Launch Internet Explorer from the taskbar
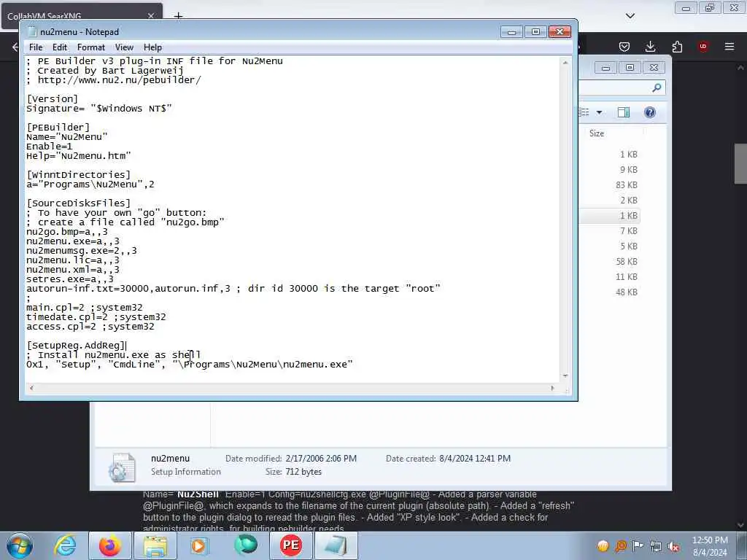Image resolution: width=747 pixels, height=560 pixels. [x=65, y=545]
